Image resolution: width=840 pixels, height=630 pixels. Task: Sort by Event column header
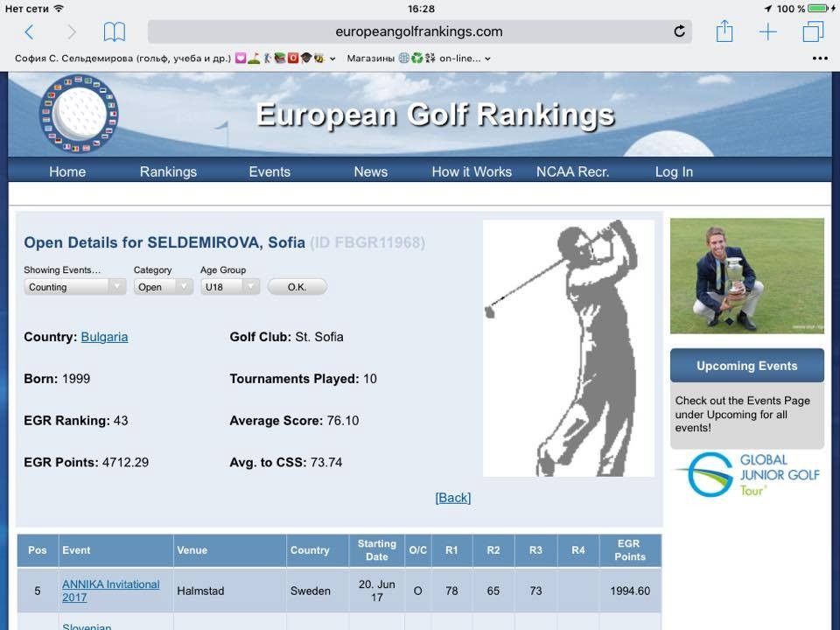(x=115, y=550)
